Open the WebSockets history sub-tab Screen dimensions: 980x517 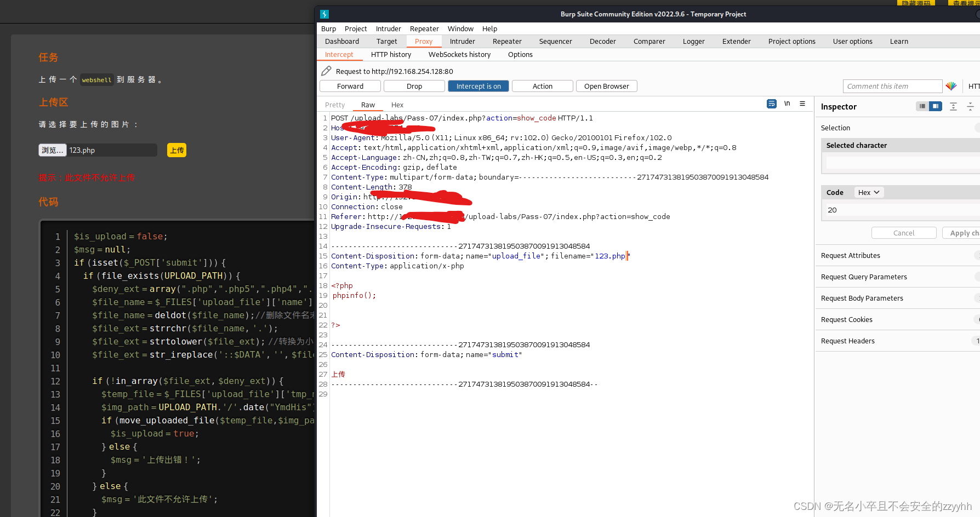click(459, 54)
